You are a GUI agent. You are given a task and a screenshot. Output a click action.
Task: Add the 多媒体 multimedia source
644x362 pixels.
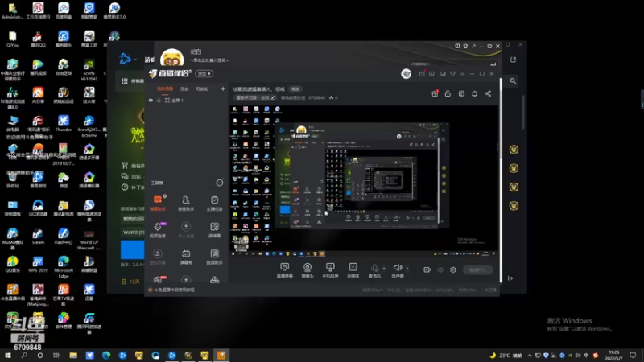(x=353, y=270)
